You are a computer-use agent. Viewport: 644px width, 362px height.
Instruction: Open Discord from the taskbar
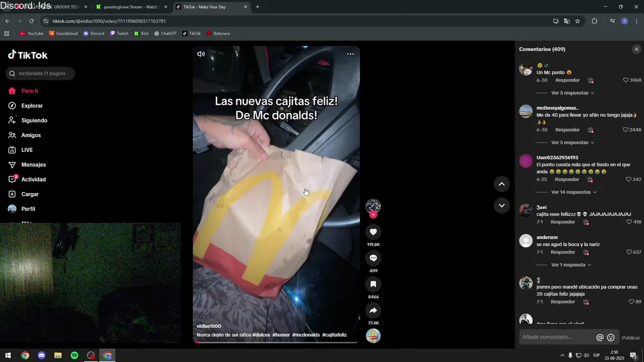pos(42,355)
